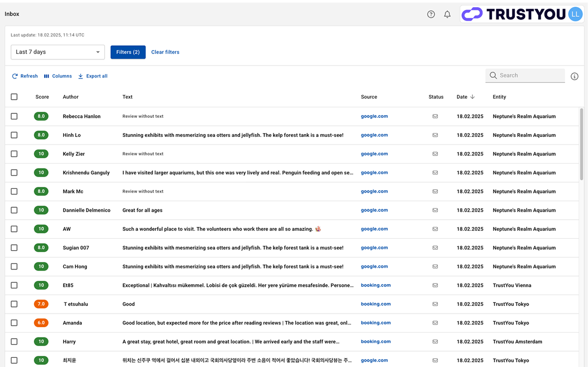
Task: Open notifications bell icon
Action: [447, 14]
